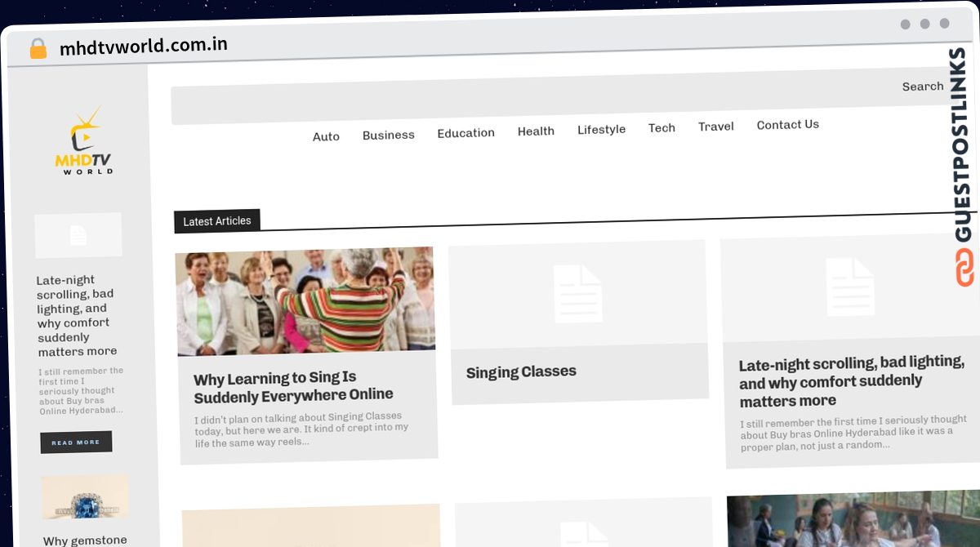Go to the Health category
980x547 pixels.
coord(536,131)
